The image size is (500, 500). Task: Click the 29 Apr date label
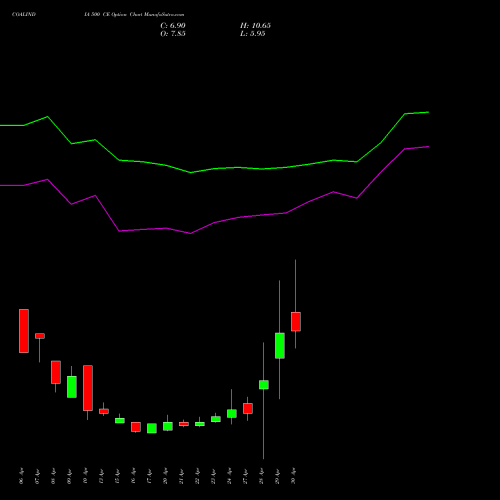click(278, 476)
